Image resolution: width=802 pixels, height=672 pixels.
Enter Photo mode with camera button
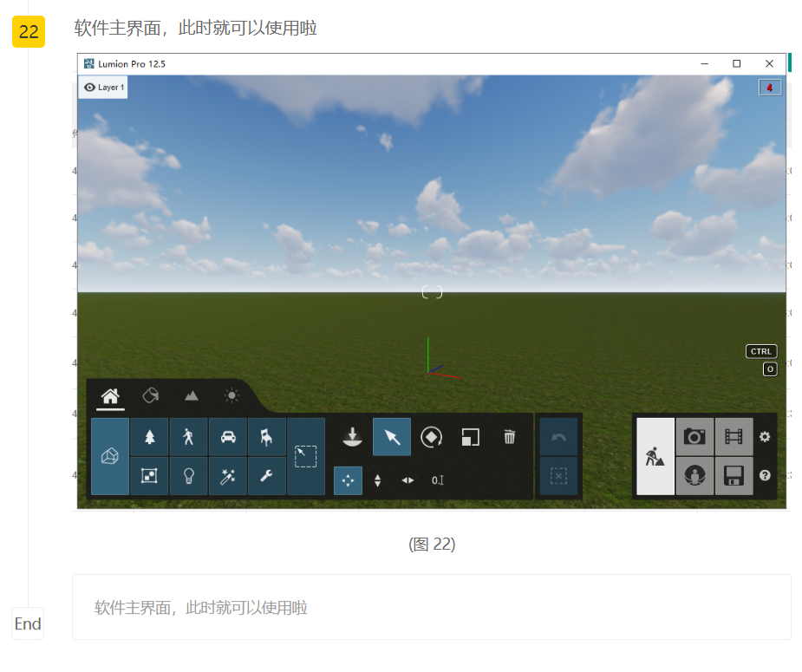694,437
